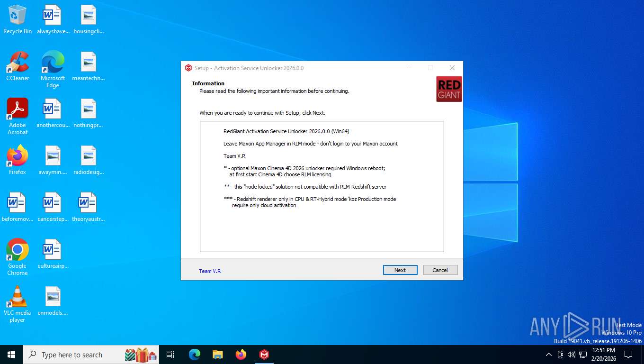Close the Setup window
This screenshot has height=364, width=644.
(452, 68)
